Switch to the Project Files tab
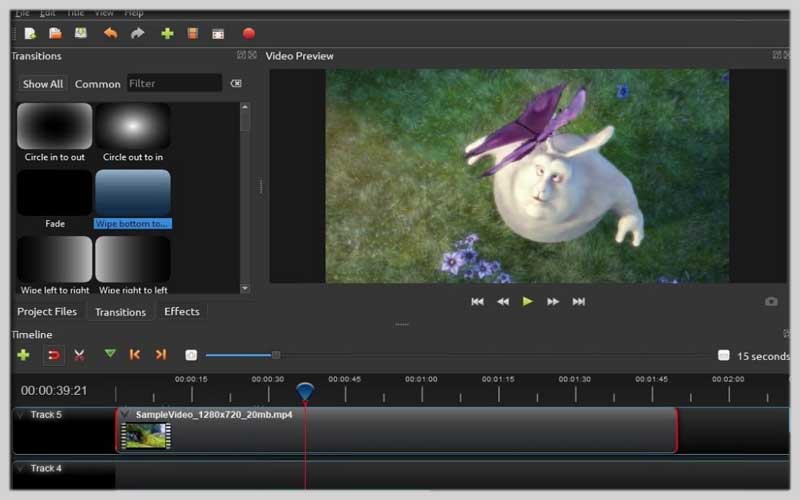 pyautogui.click(x=47, y=311)
